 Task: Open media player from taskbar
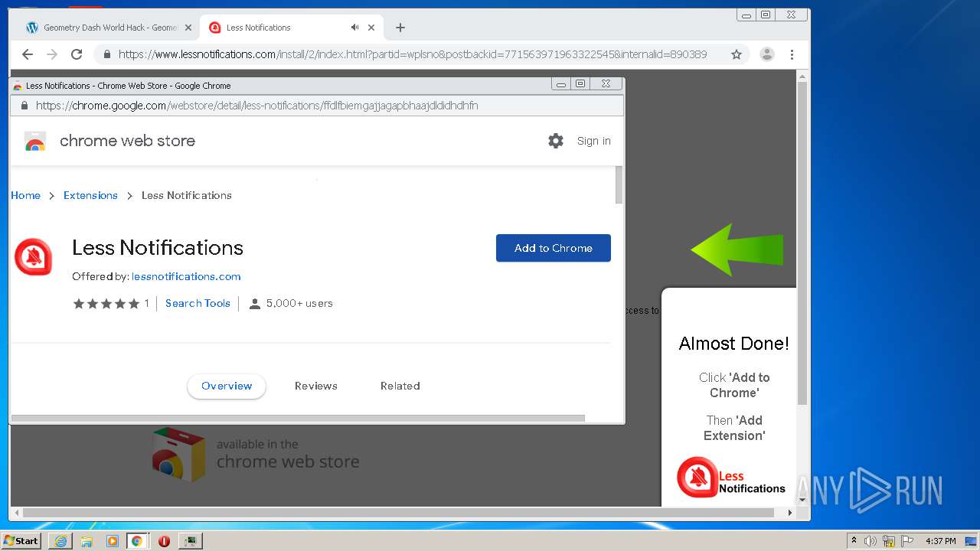pos(113,541)
